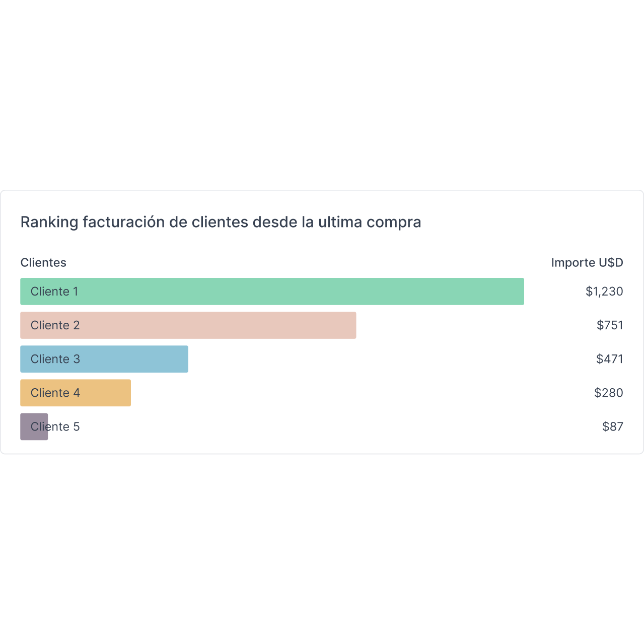The image size is (644, 644).
Task: Click the Clientes column header
Action: (x=43, y=262)
